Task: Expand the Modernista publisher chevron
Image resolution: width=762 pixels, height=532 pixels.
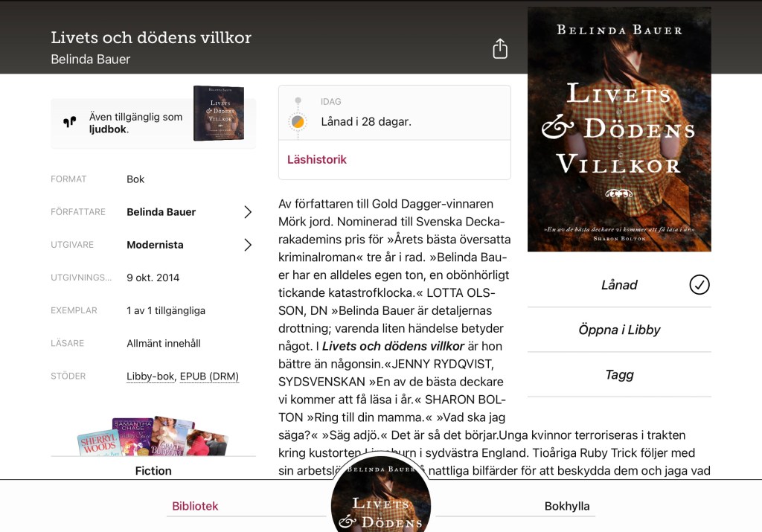Action: tap(248, 245)
